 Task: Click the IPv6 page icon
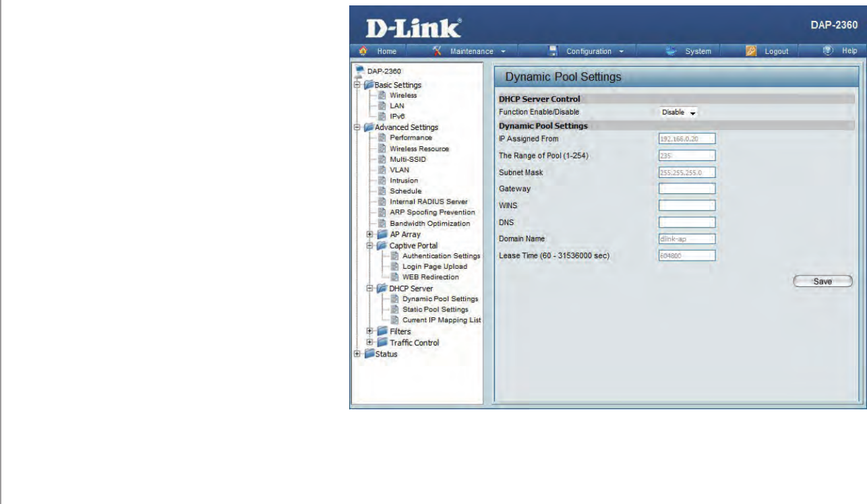pos(382,116)
